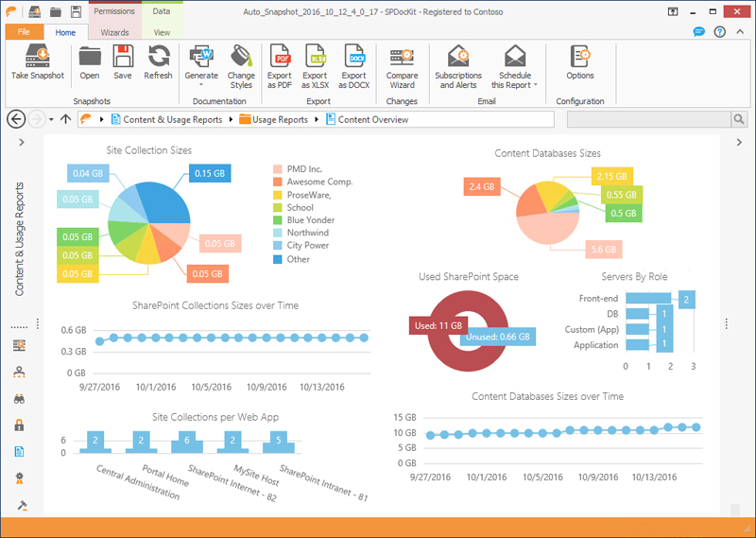Click the help question mark icon
The height and width of the screenshot is (538, 756).
pos(720,32)
